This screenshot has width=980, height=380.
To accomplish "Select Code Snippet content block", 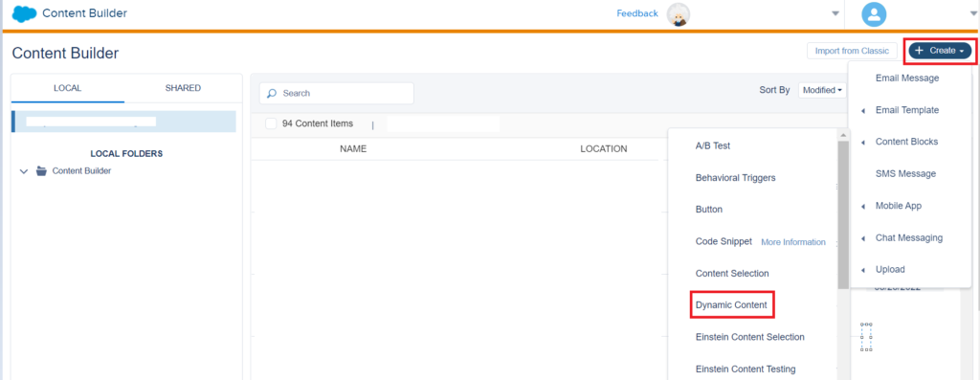I will 724,241.
